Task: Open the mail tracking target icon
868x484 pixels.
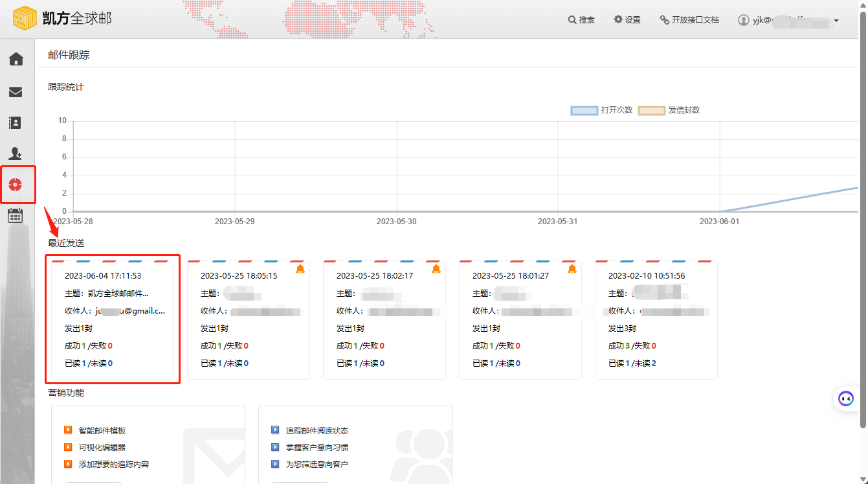Action: click(16, 185)
